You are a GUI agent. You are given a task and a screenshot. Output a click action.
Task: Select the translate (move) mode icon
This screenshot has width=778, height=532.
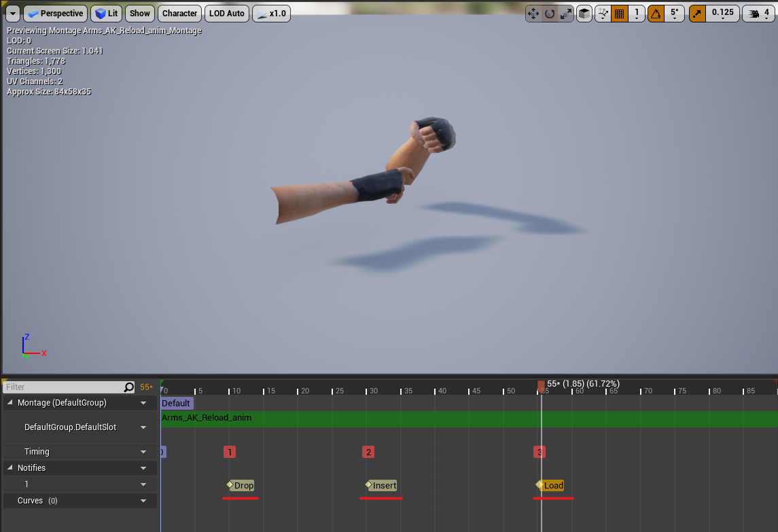click(x=533, y=14)
